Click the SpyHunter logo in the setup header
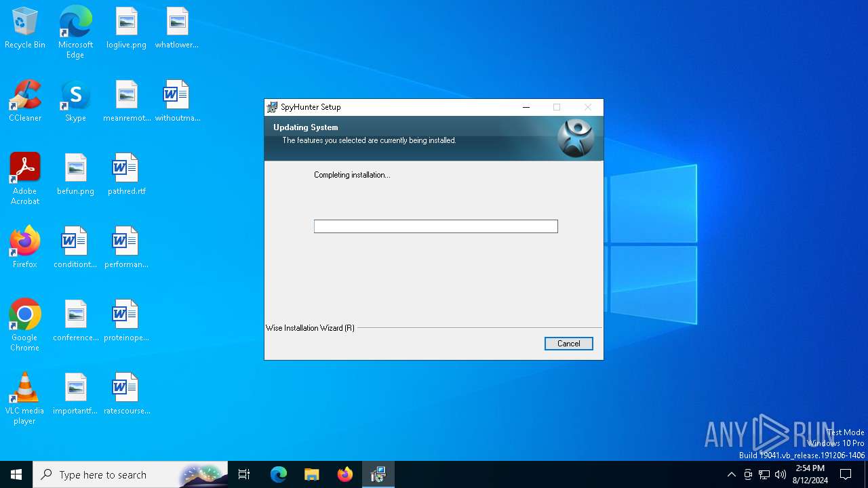 (x=576, y=138)
